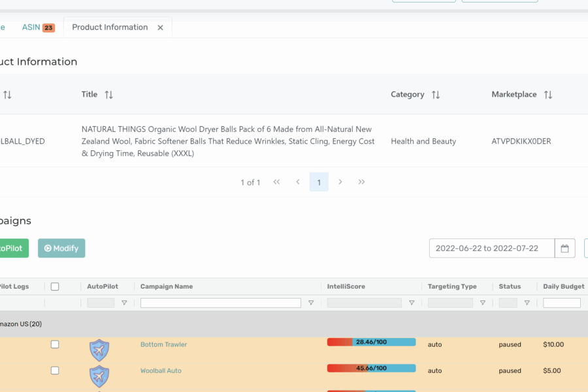Go to last page of product table

coord(361,182)
